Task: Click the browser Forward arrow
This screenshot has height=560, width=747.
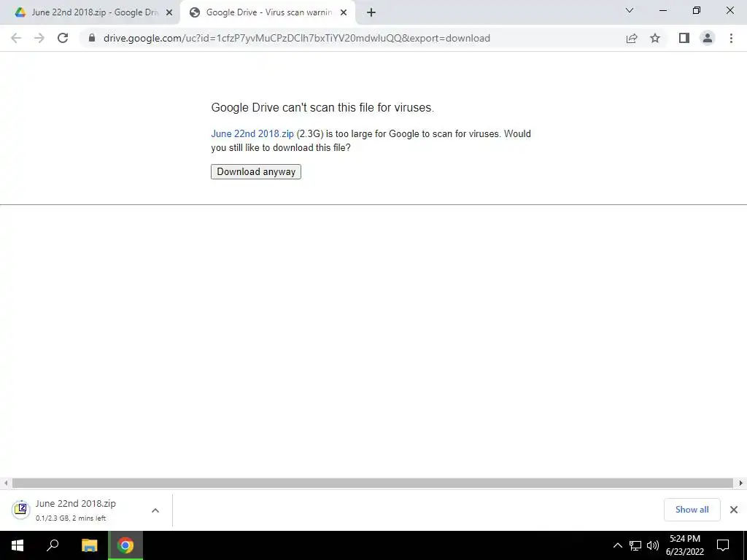Action: click(x=39, y=38)
